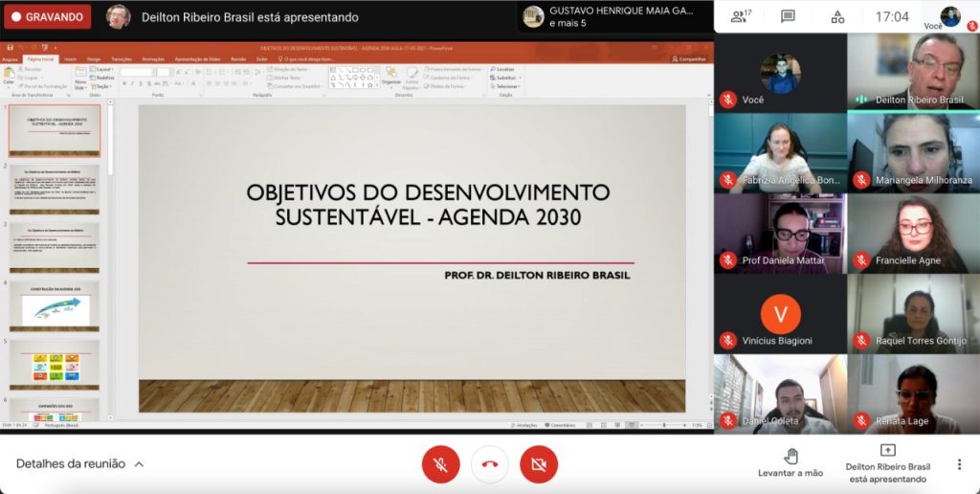Screen dimensions: 980x494
Task: Expand the Selecionar dropdown in the ribbon
Action: (x=508, y=86)
